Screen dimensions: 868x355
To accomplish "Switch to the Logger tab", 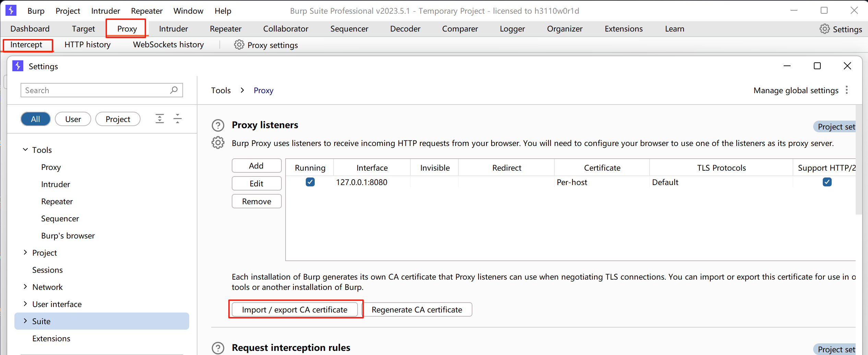I will coord(512,29).
